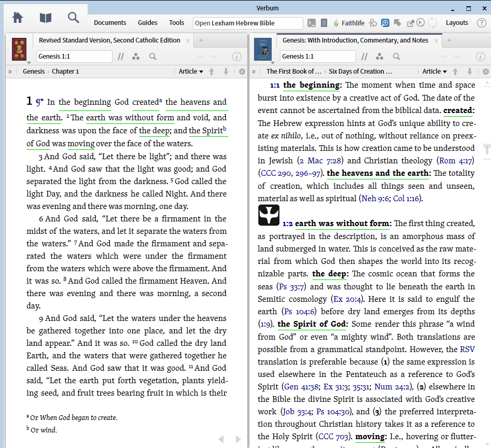Open the document list icon beside command box

[x=324, y=23]
